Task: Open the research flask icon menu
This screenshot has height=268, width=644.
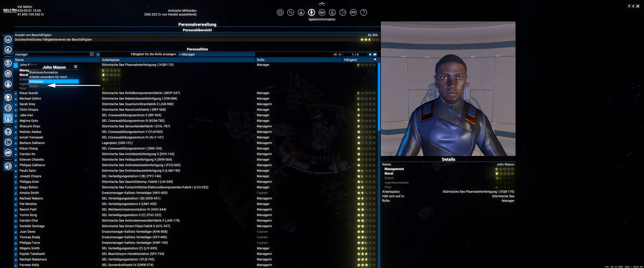Action: [x=301, y=13]
